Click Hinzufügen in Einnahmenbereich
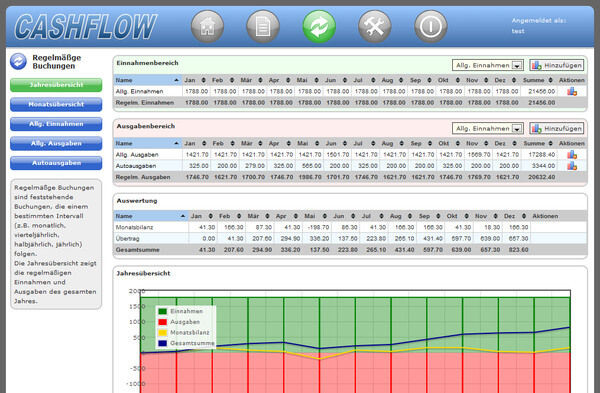This screenshot has height=393, width=600. pos(557,65)
